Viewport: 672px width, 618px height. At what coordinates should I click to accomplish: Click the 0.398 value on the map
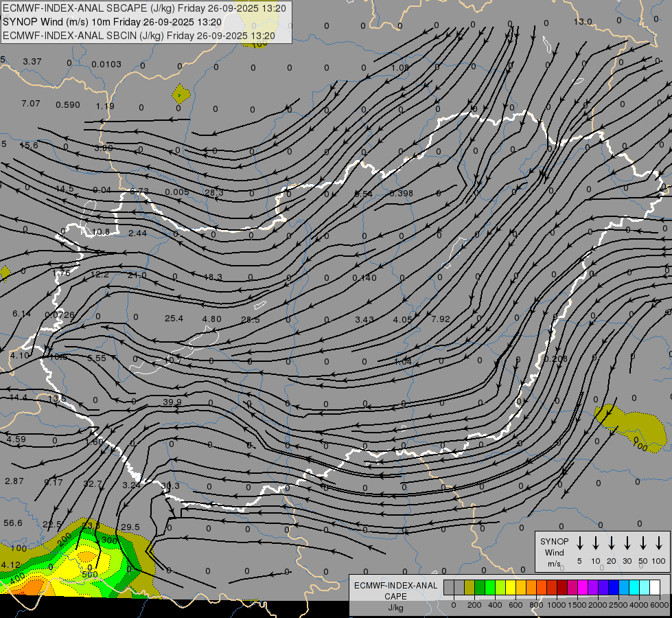click(x=401, y=194)
